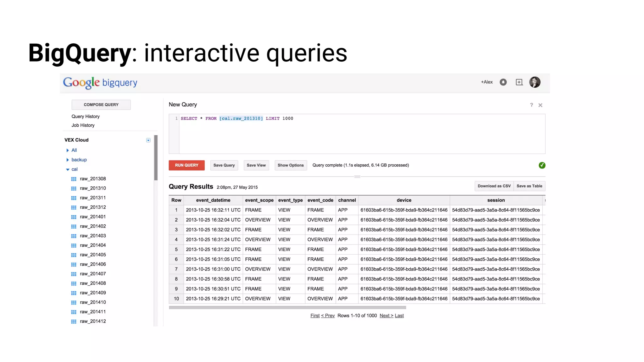
Task: Click the table icon for raw_201402
Action: point(74,226)
